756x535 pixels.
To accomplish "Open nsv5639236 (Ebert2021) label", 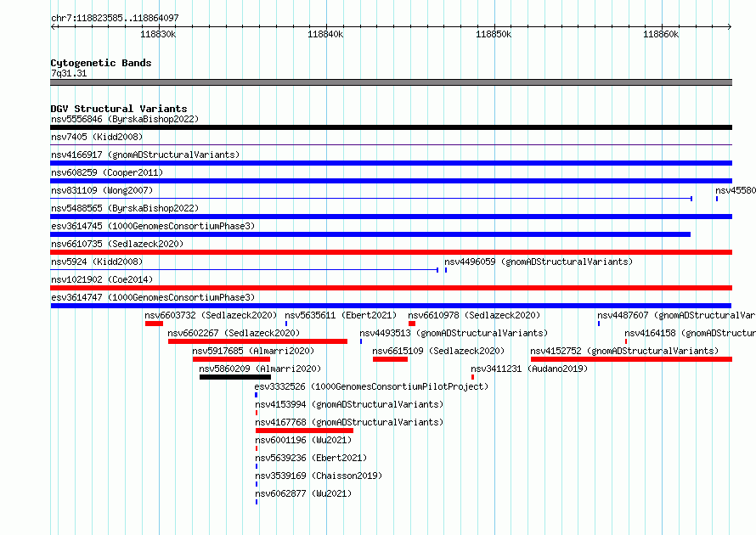I will click(311, 458).
